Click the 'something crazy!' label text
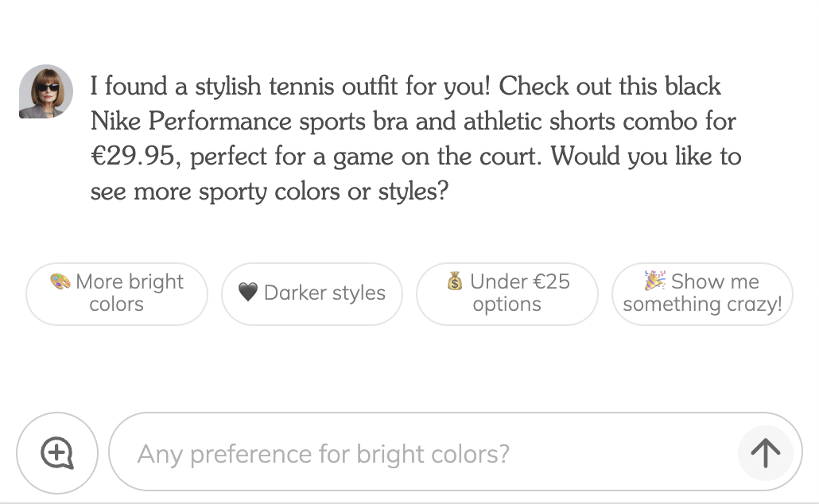 click(703, 304)
